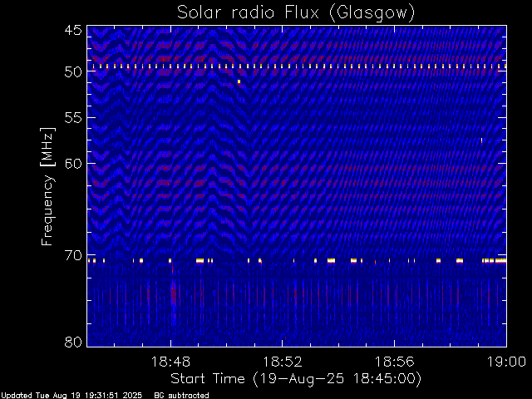Click the '70' frequency tick label
This screenshot has width=532, height=399.
coord(73,255)
